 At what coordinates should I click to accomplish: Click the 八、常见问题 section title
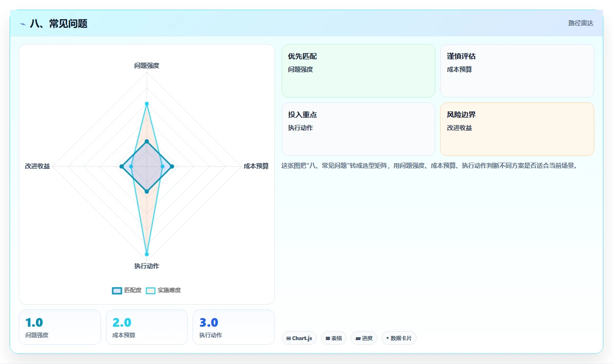tap(58, 23)
